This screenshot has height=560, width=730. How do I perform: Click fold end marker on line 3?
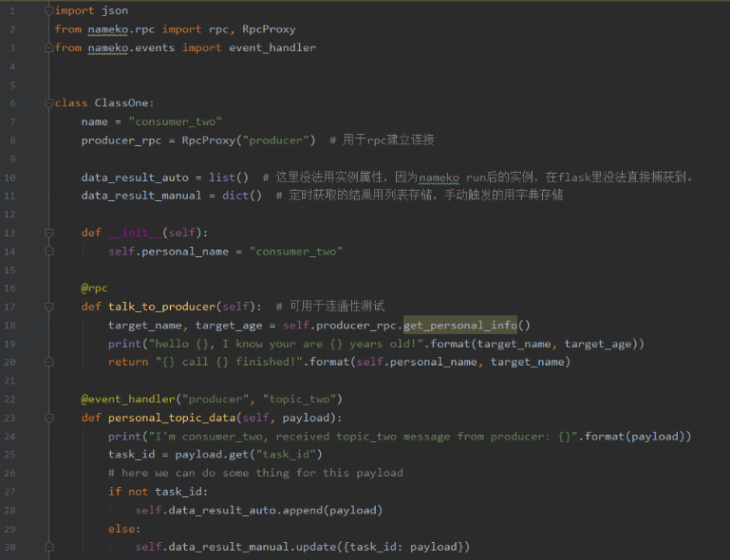(48, 47)
